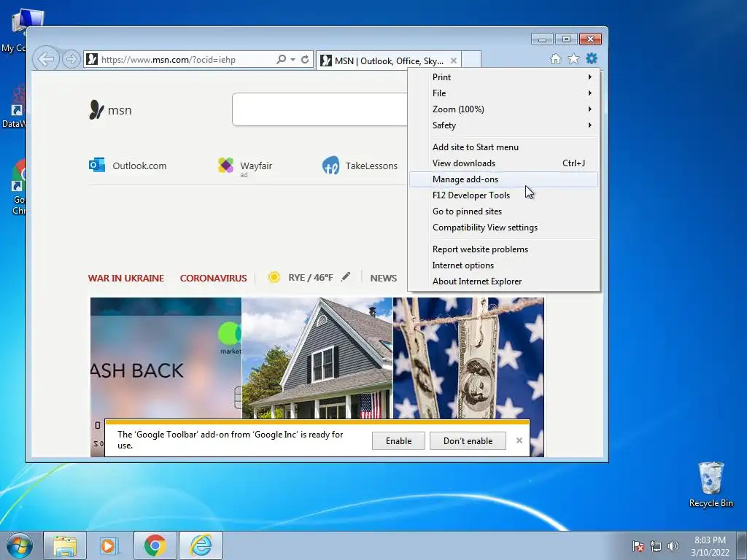Screen dimensions: 747x560
Task: Select Report website problems
Action: (x=503, y=249)
